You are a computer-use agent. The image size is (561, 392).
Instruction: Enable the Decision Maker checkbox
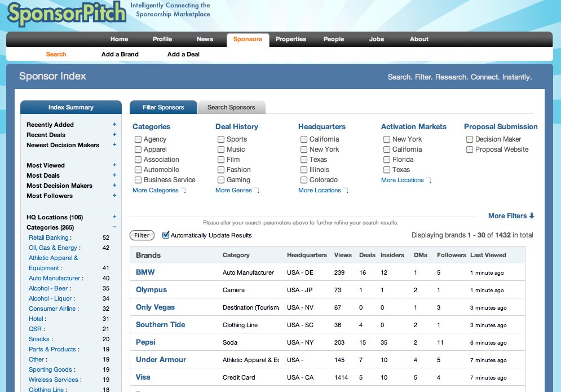(470, 139)
